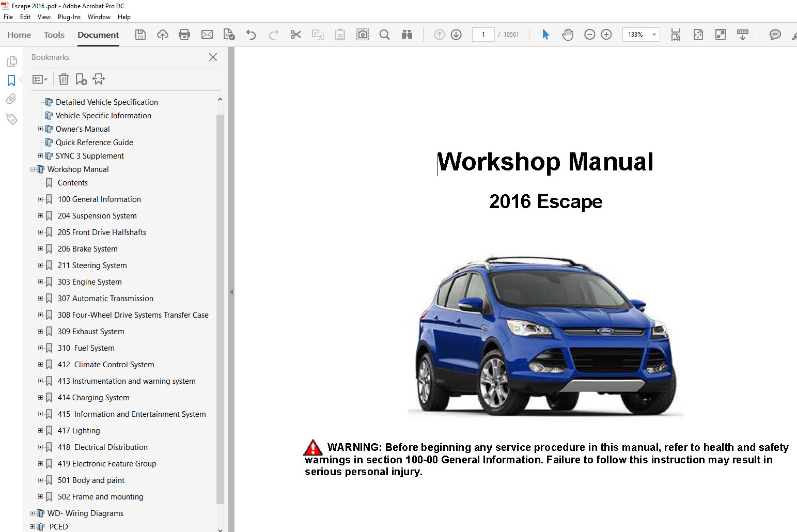797x532 pixels.
Task: Click the Save file icon
Action: 140,35
